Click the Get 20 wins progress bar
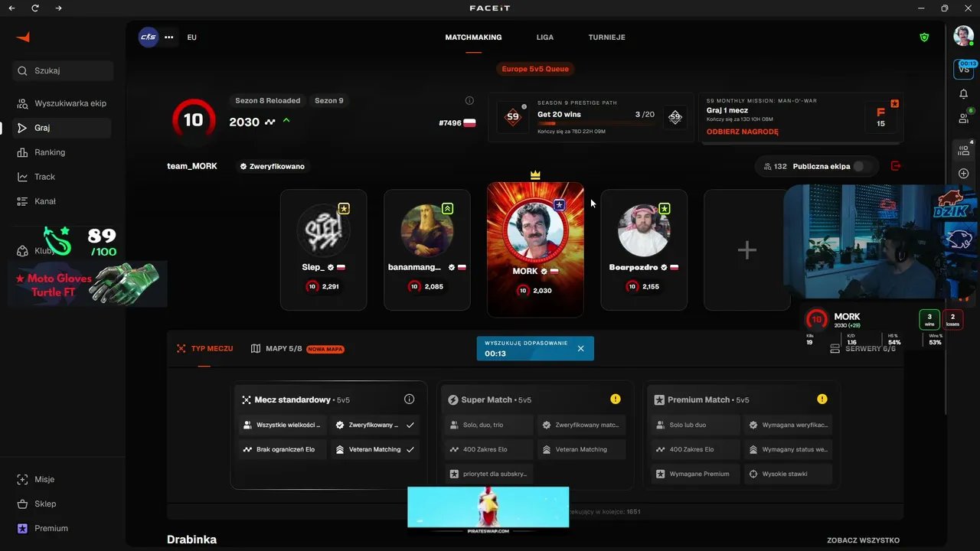This screenshot has height=551, width=980. click(x=596, y=123)
